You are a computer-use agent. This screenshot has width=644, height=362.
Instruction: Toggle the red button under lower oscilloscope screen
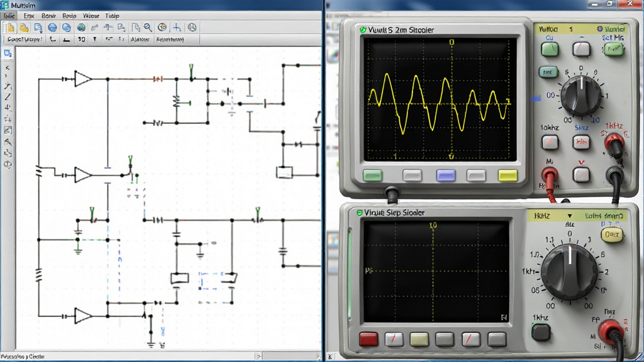click(369, 339)
